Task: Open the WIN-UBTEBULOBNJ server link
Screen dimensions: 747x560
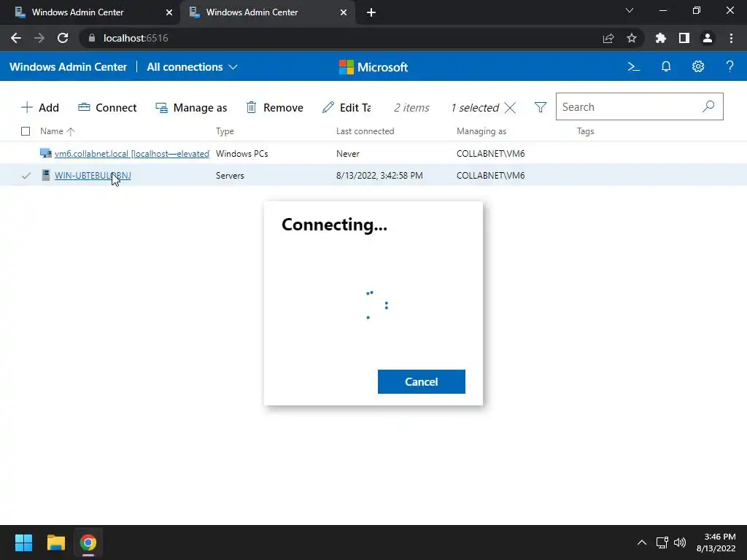Action: (x=93, y=175)
